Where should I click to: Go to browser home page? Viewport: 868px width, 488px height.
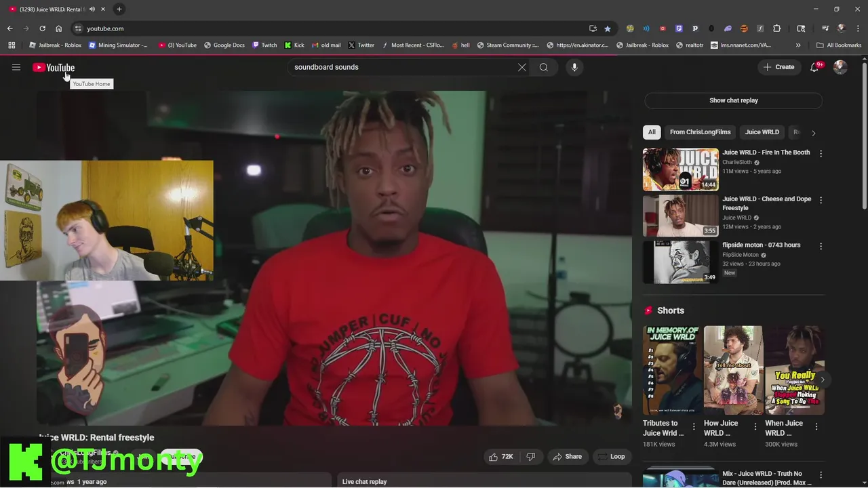click(x=58, y=28)
